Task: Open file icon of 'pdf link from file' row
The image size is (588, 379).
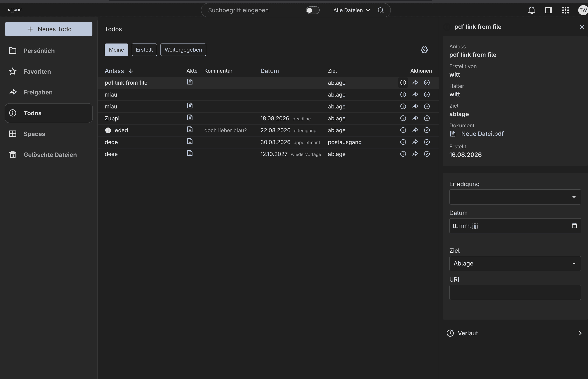Action: pyautogui.click(x=190, y=82)
